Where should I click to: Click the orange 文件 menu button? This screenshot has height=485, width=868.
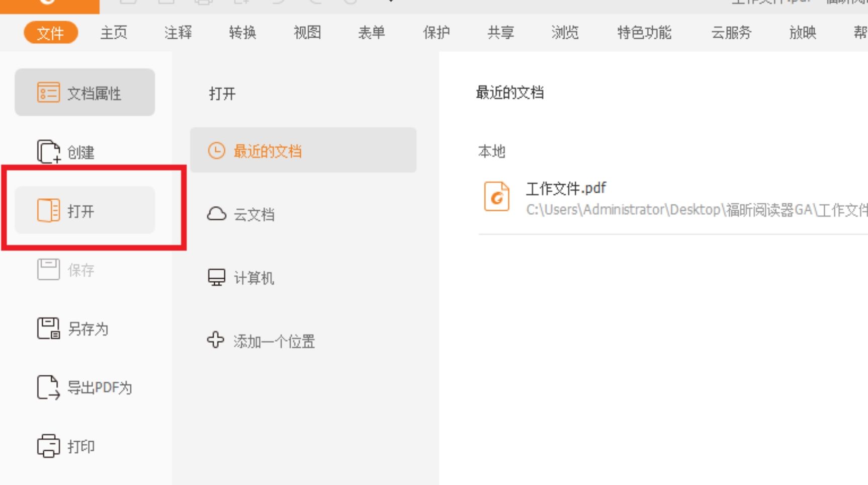tap(50, 33)
